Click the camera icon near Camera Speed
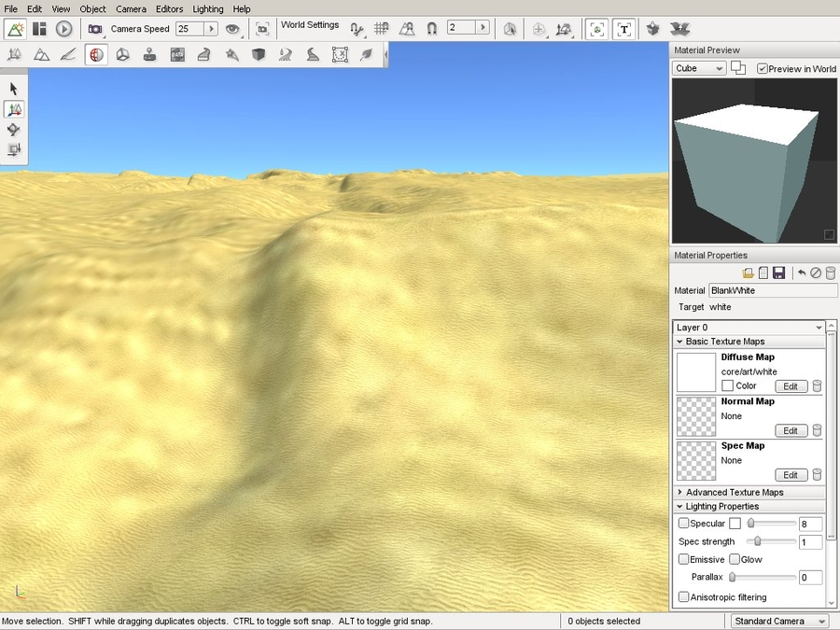Screen dimensions: 840x630 click(94, 28)
